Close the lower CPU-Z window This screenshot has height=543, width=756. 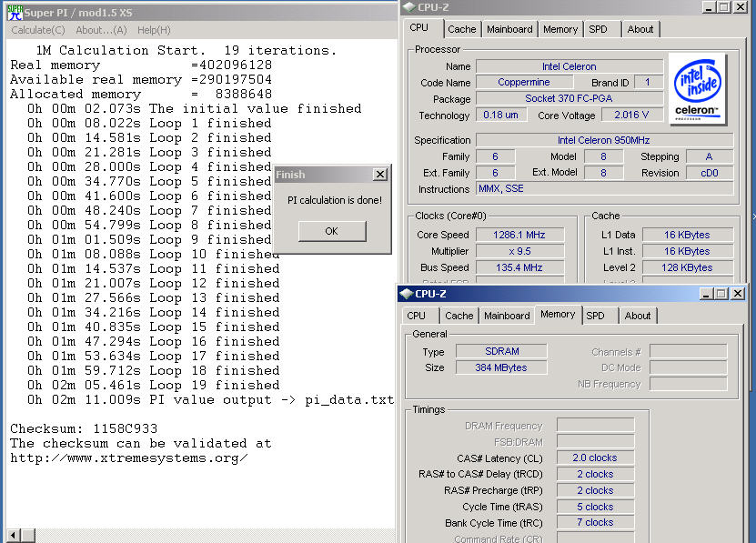click(738, 294)
